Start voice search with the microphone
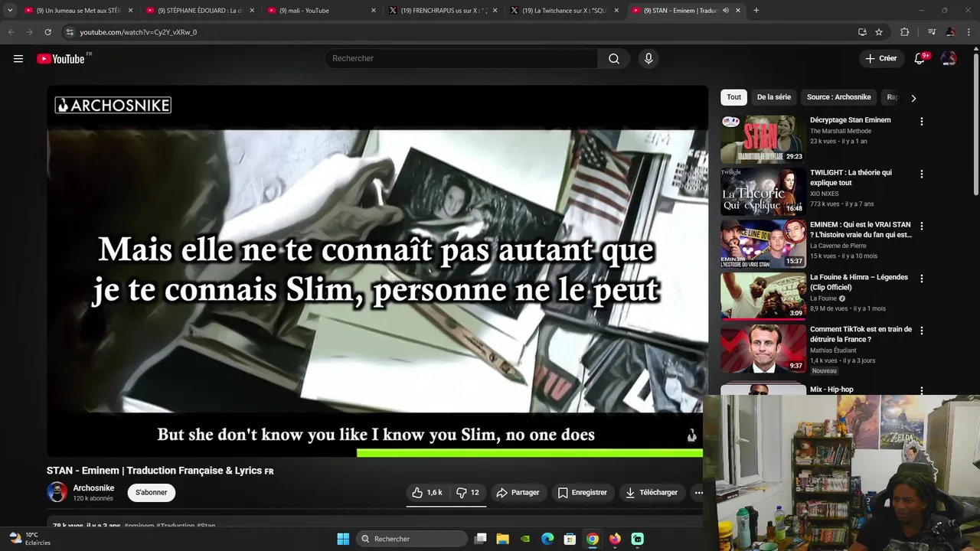This screenshot has width=980, height=551. [648, 58]
